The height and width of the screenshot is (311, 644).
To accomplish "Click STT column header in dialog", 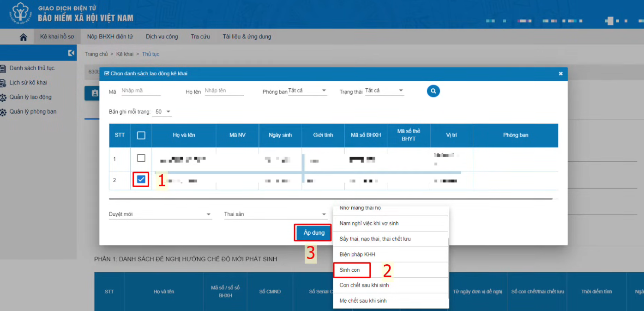I will [120, 135].
